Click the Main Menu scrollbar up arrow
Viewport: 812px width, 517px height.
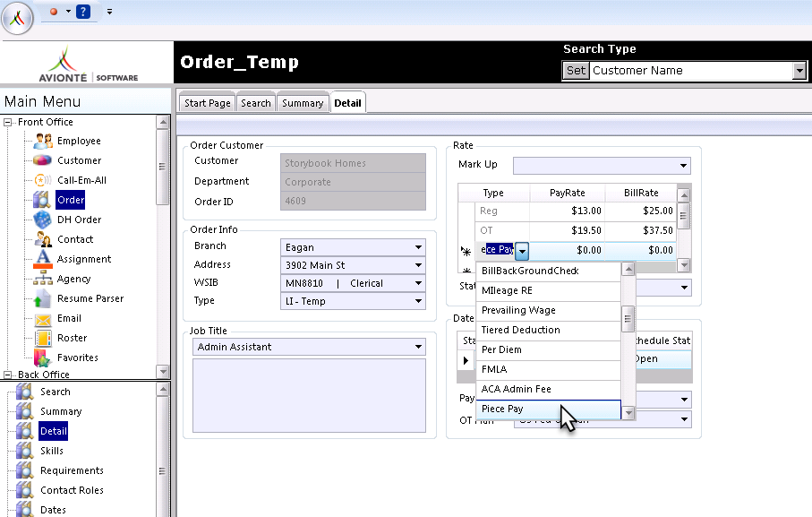pos(163,122)
